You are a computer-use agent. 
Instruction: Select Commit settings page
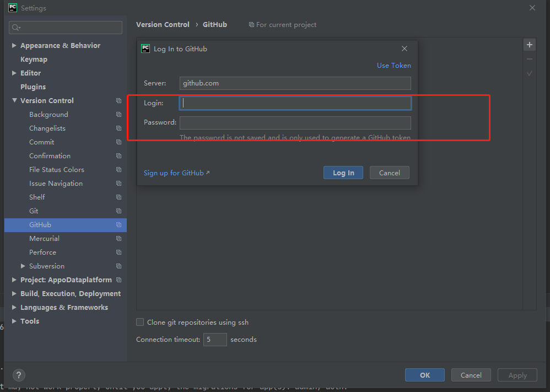(42, 142)
